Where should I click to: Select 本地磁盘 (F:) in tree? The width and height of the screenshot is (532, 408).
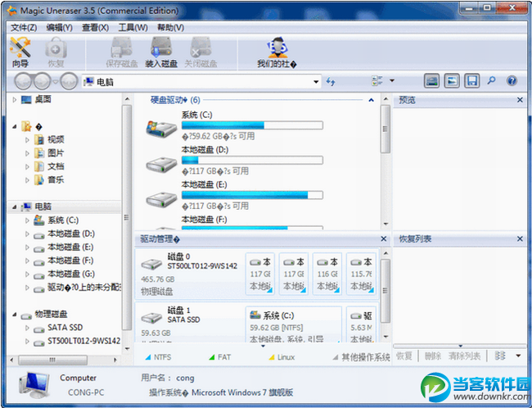64,261
